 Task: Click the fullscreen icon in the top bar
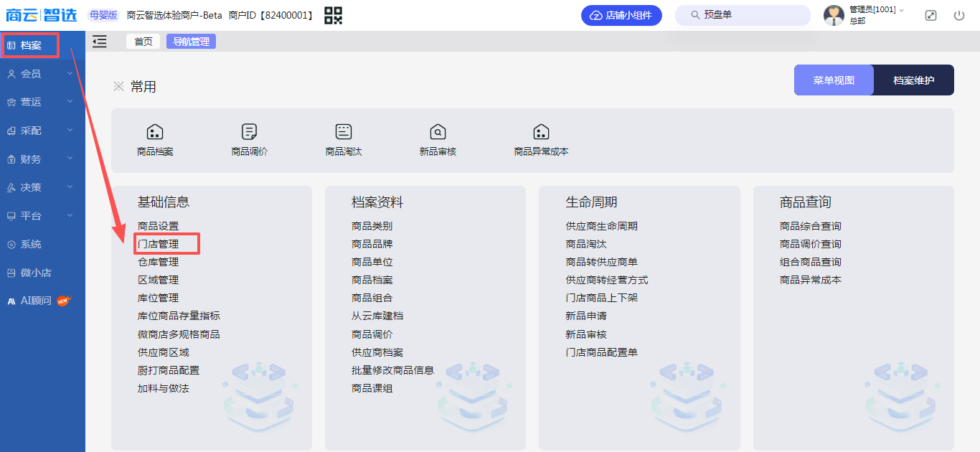tap(930, 15)
